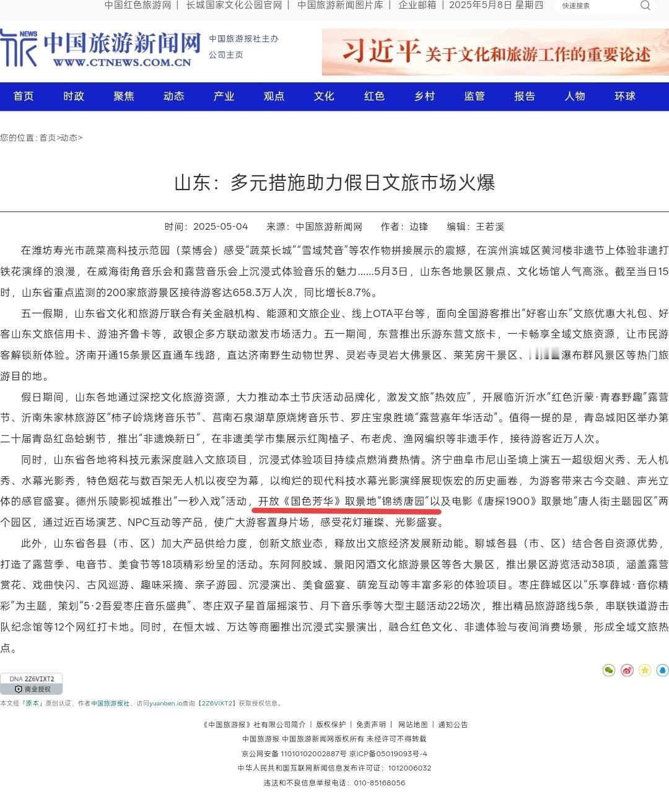Click yuanben.io link
Screen dimensions: 669x812
pyautogui.click(x=166, y=704)
